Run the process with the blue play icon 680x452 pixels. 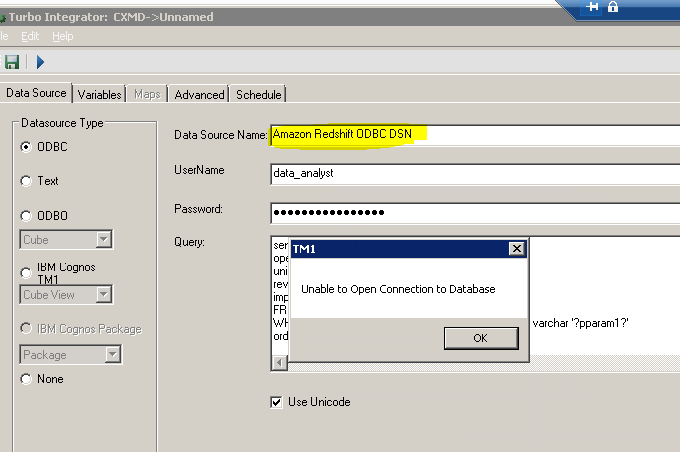coord(40,62)
